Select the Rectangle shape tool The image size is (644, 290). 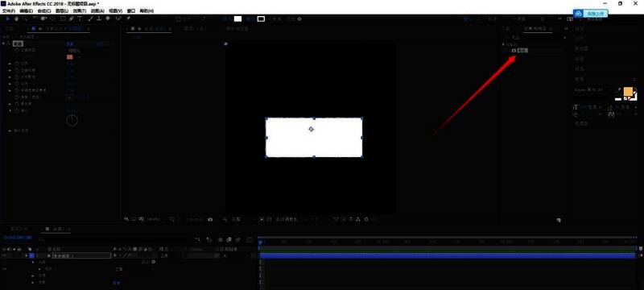[x=63, y=19]
